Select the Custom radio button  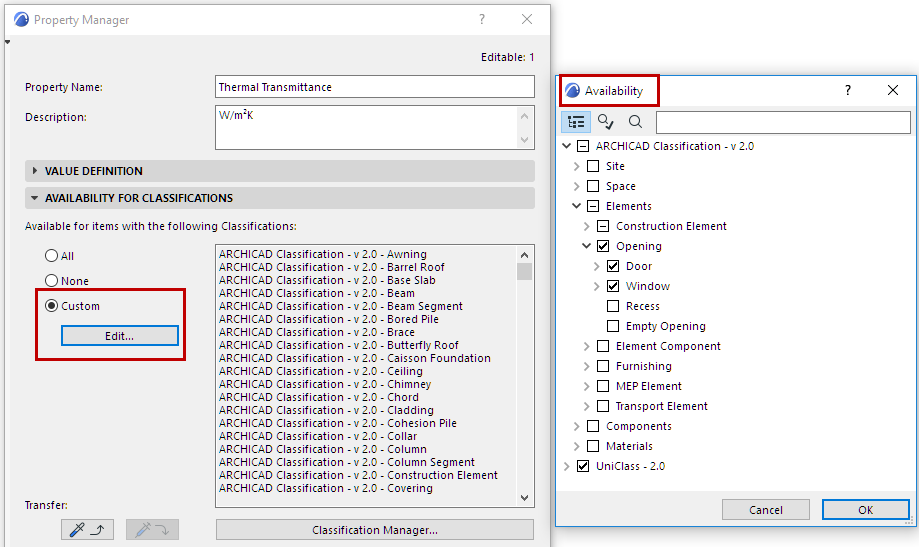tap(52, 305)
